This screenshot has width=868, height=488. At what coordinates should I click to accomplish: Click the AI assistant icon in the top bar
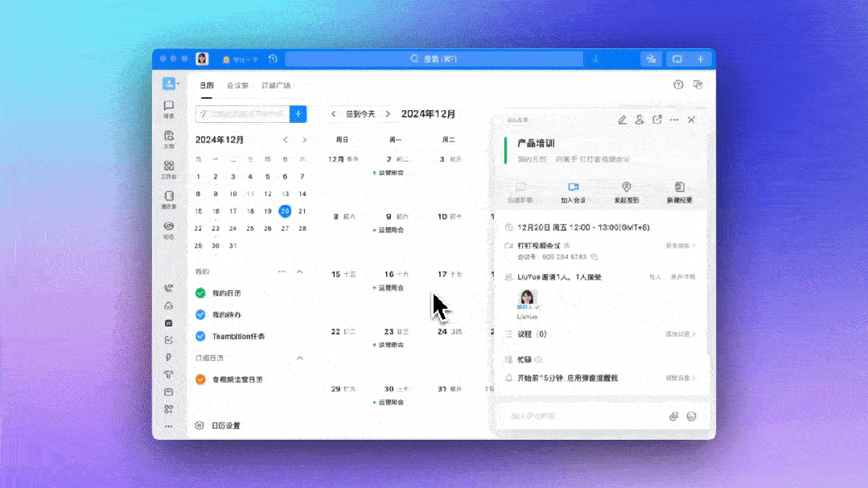click(x=651, y=59)
